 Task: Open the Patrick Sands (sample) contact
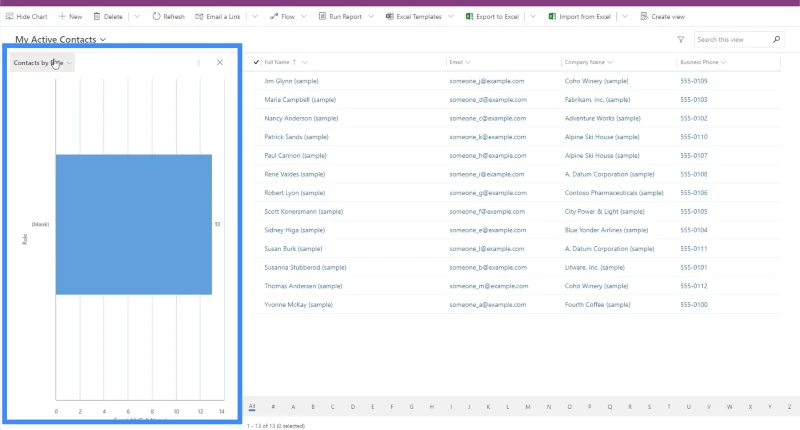pyautogui.click(x=296, y=137)
